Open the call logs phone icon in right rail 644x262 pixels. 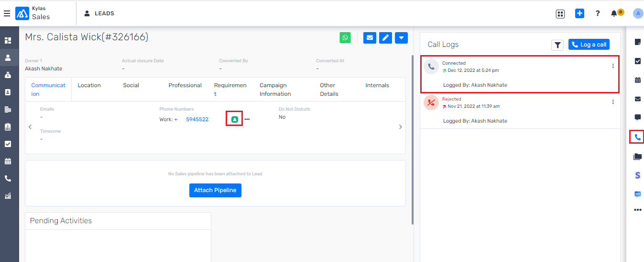(637, 137)
